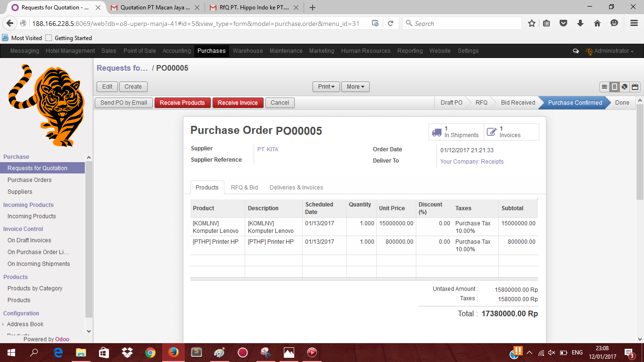Open Dropbox from the taskbar
Viewport: 644px width, 362px height.
[x=127, y=352]
